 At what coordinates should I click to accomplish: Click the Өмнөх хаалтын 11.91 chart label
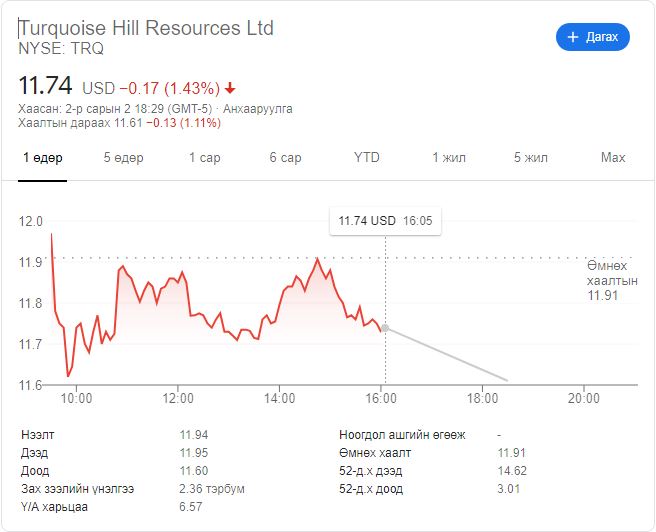pos(612,281)
